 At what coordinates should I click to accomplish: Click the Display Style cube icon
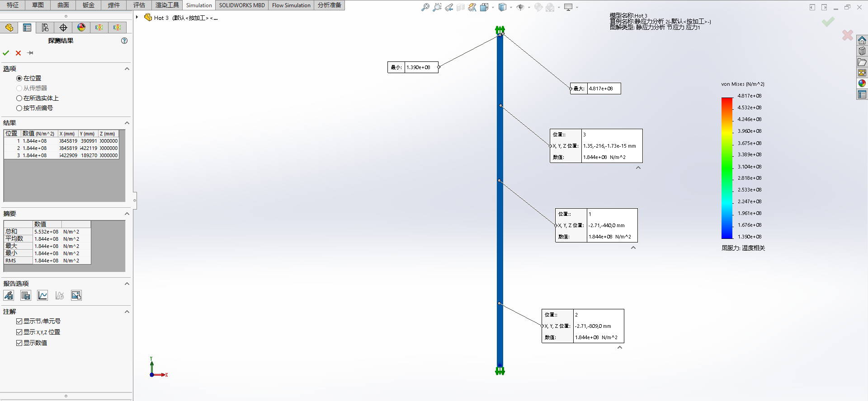502,7
